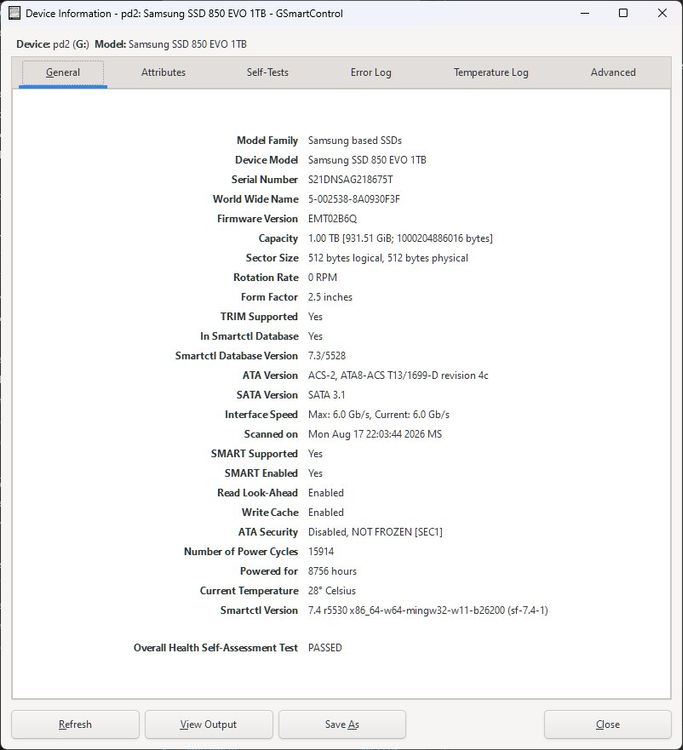This screenshot has height=750, width=683.
Task: Click the Scanned on date value
Action: (375, 435)
